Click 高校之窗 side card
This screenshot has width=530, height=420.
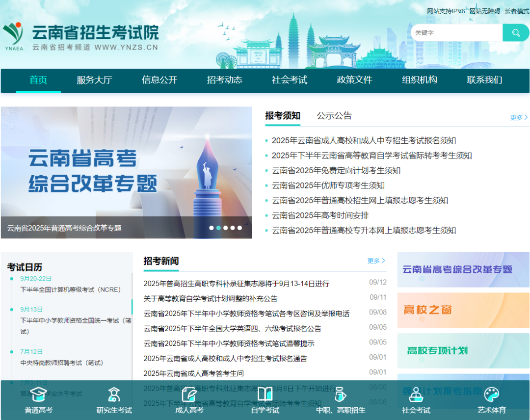pos(463,310)
